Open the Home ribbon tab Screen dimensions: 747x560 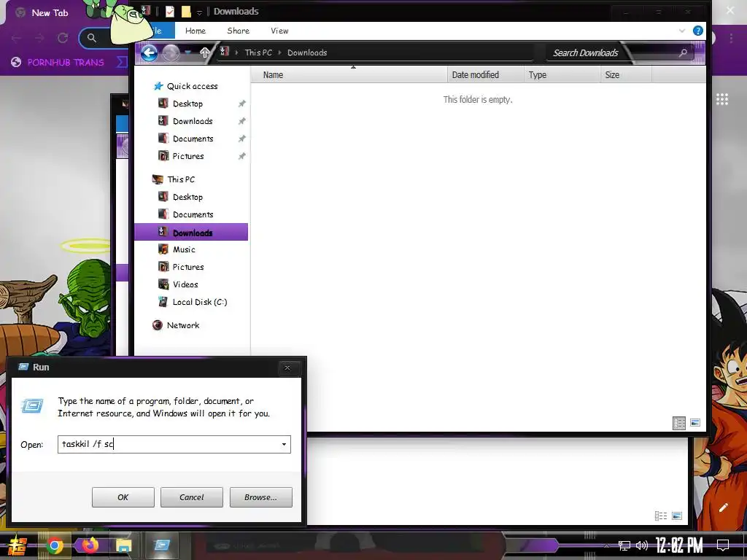pos(196,31)
